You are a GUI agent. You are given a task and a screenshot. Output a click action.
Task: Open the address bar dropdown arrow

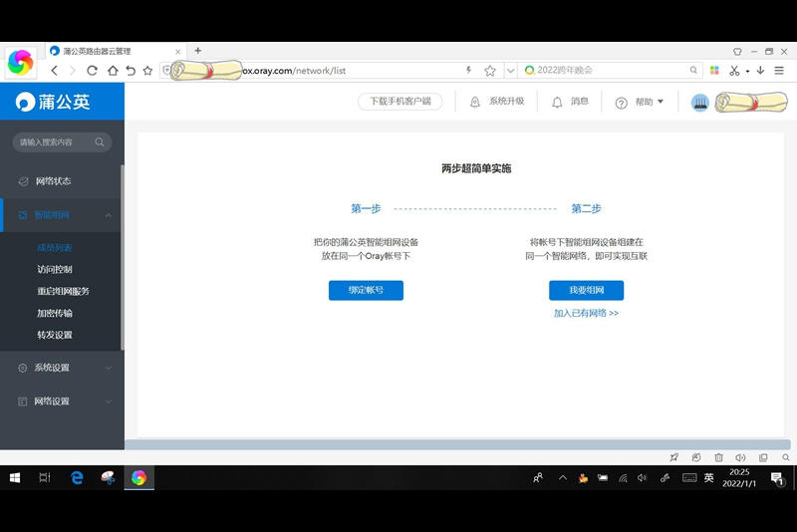click(510, 71)
